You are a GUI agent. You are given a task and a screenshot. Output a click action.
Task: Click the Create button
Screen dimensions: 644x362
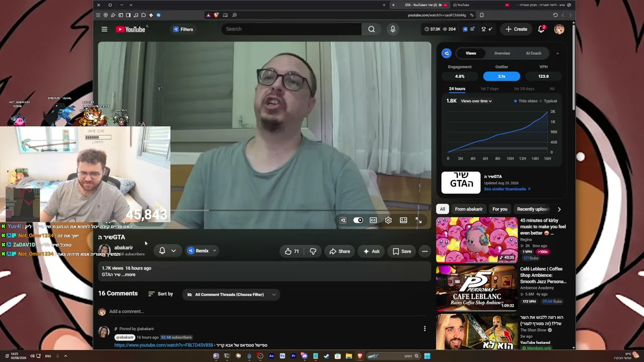516,29
